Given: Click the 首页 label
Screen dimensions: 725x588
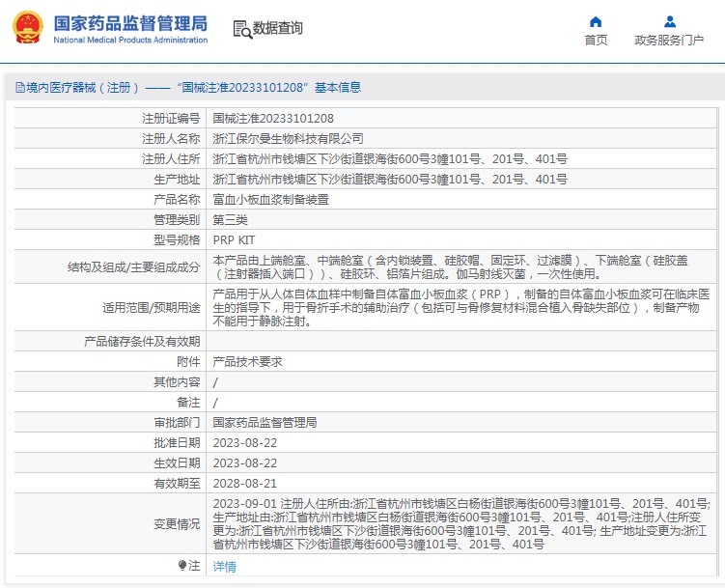Looking at the screenshot, I should (x=596, y=41).
